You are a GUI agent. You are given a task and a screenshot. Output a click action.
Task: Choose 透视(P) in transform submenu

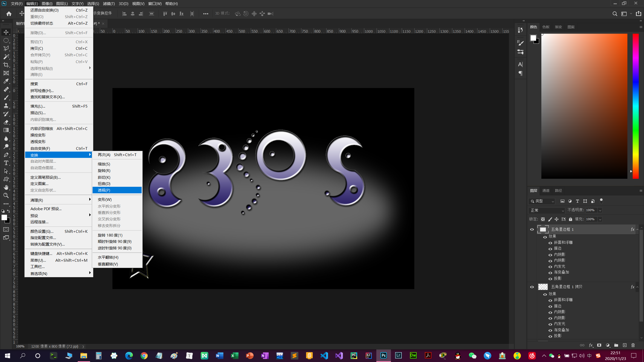(117, 190)
